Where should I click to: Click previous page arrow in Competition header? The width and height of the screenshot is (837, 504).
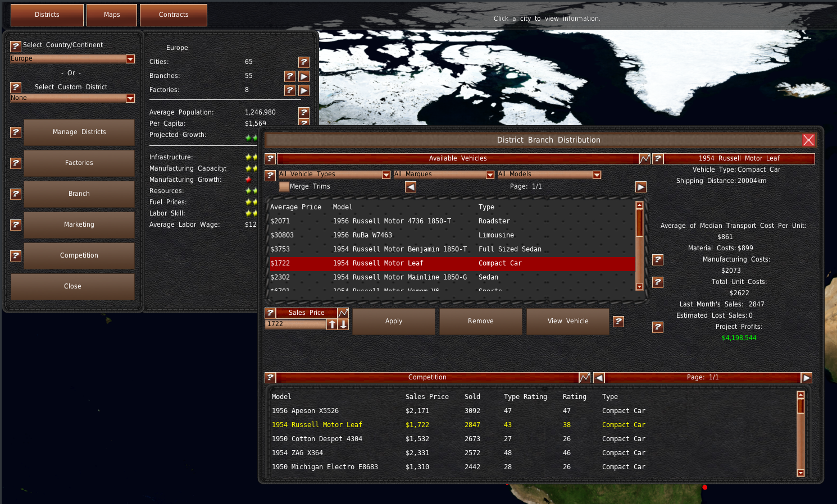(599, 378)
